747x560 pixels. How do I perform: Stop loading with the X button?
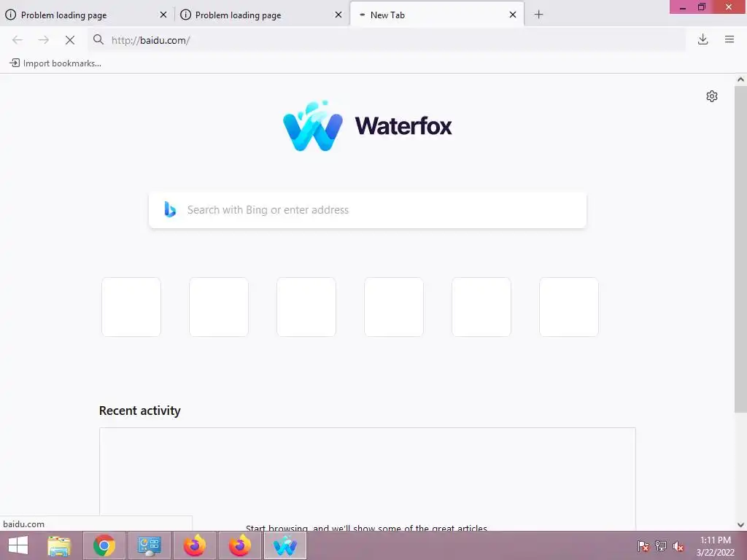pos(70,40)
